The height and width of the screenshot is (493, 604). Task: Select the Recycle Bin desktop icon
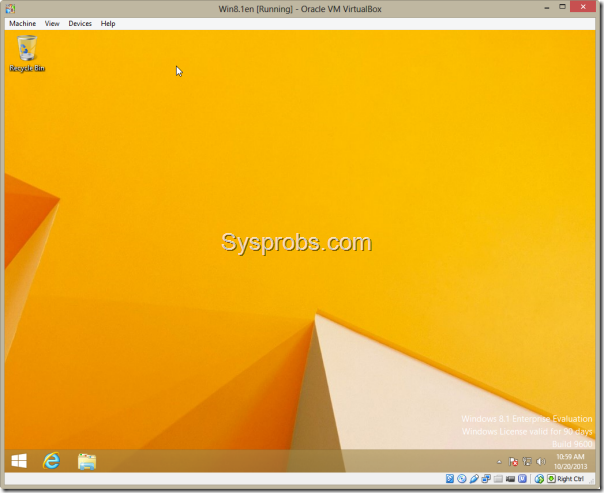[x=27, y=53]
